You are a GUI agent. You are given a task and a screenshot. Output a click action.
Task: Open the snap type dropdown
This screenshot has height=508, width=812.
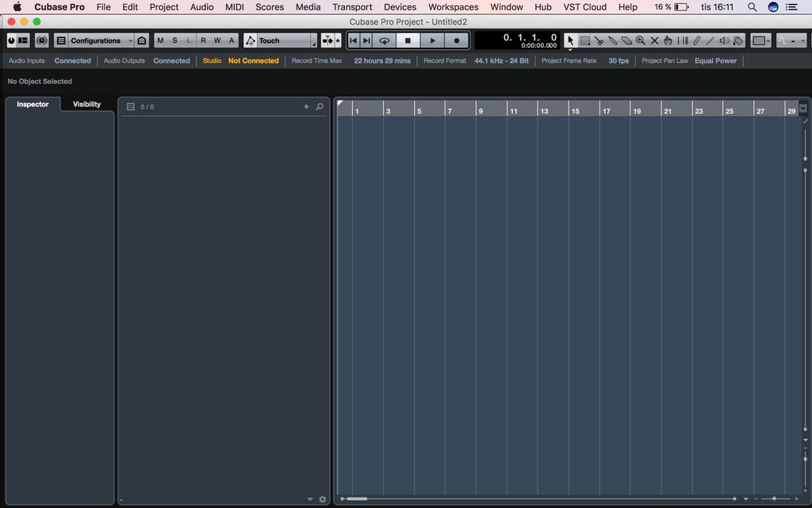[791, 40]
